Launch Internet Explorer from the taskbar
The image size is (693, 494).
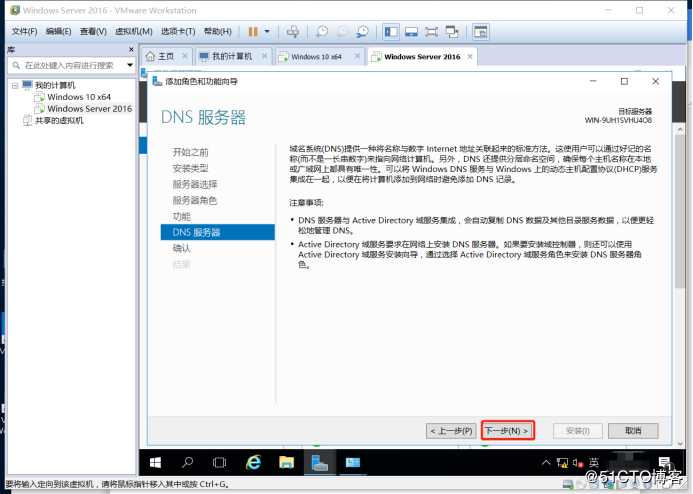click(253, 463)
